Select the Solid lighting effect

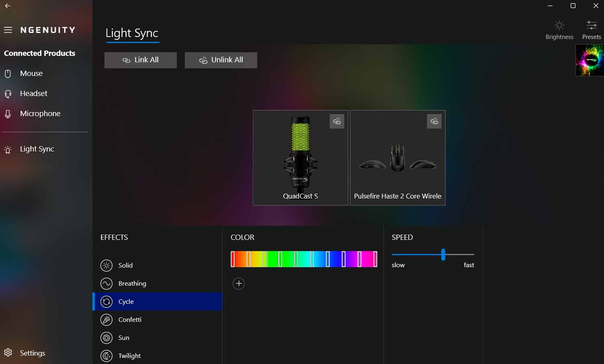(x=125, y=265)
